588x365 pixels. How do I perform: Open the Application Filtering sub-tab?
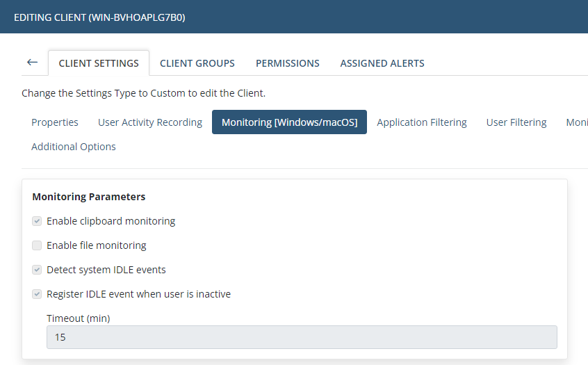[x=422, y=122]
